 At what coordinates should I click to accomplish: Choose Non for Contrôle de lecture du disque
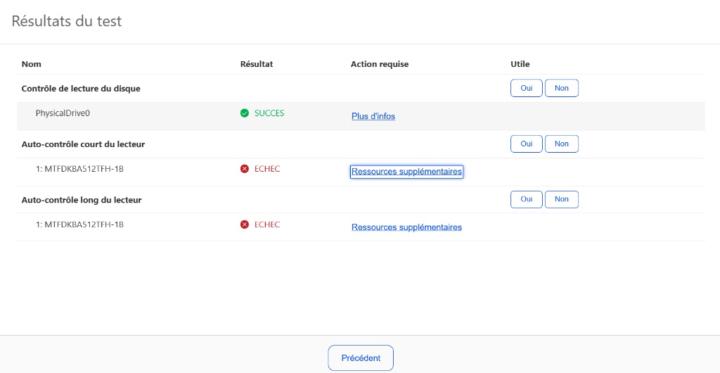[x=562, y=88]
